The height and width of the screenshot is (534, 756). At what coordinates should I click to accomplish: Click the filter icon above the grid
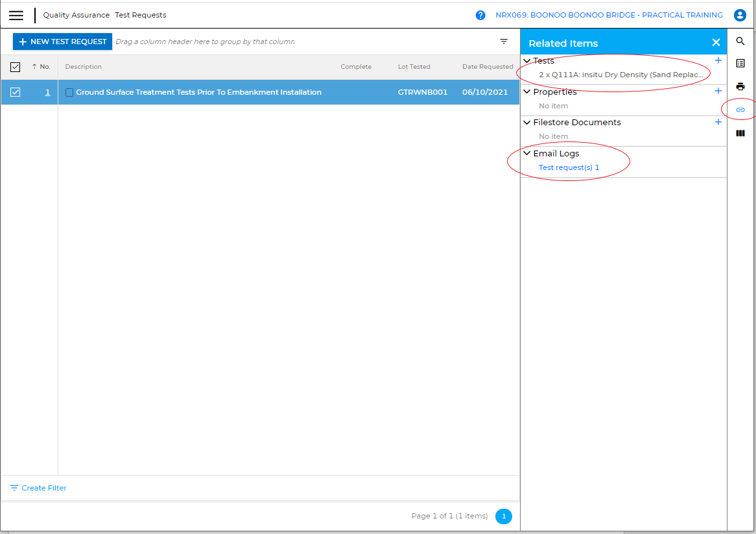(x=504, y=42)
